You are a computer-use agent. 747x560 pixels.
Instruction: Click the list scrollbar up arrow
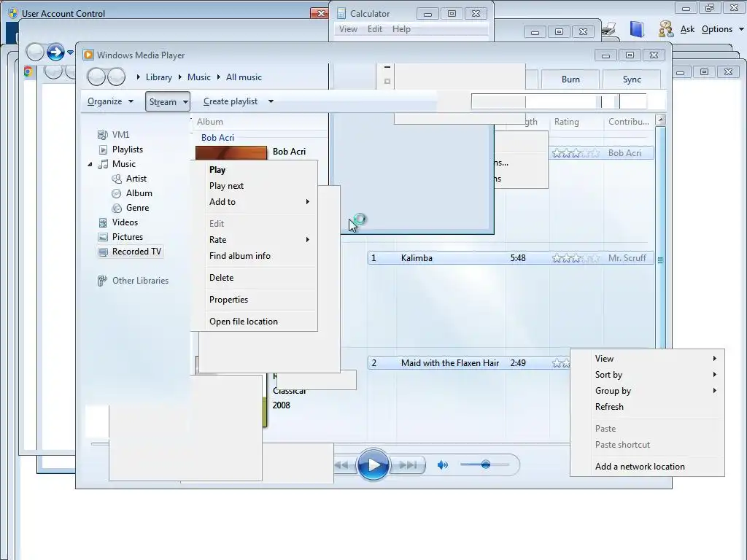660,120
